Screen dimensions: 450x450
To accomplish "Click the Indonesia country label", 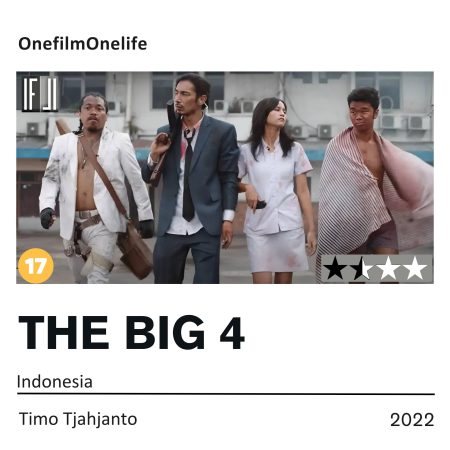I will pos(55,382).
